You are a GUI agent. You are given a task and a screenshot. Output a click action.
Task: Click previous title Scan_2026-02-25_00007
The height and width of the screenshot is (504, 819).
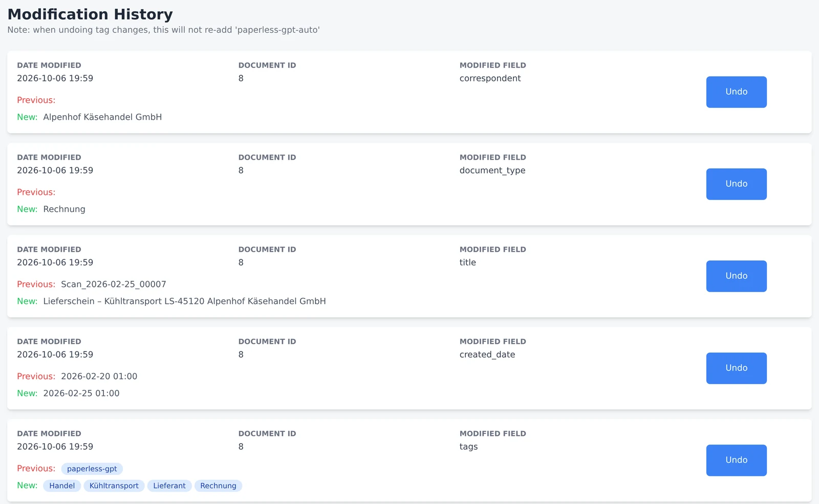point(114,284)
